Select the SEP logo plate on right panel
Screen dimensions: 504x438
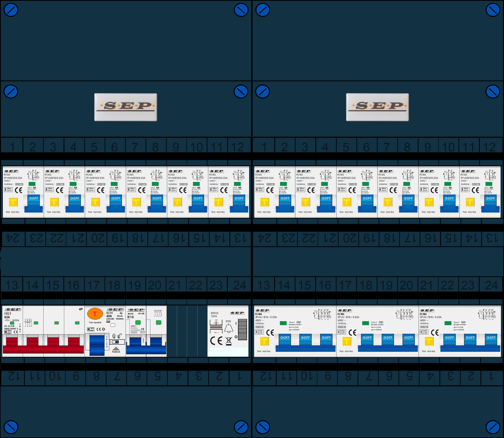[377, 107]
